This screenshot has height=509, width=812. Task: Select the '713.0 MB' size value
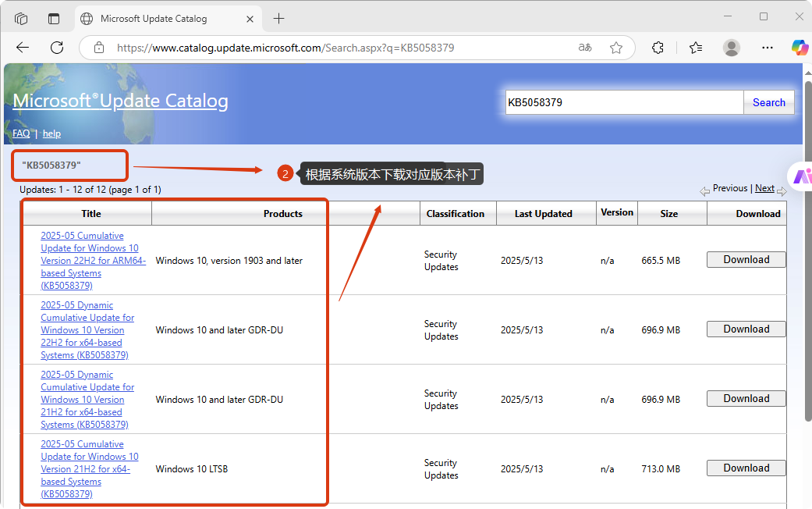click(x=661, y=469)
